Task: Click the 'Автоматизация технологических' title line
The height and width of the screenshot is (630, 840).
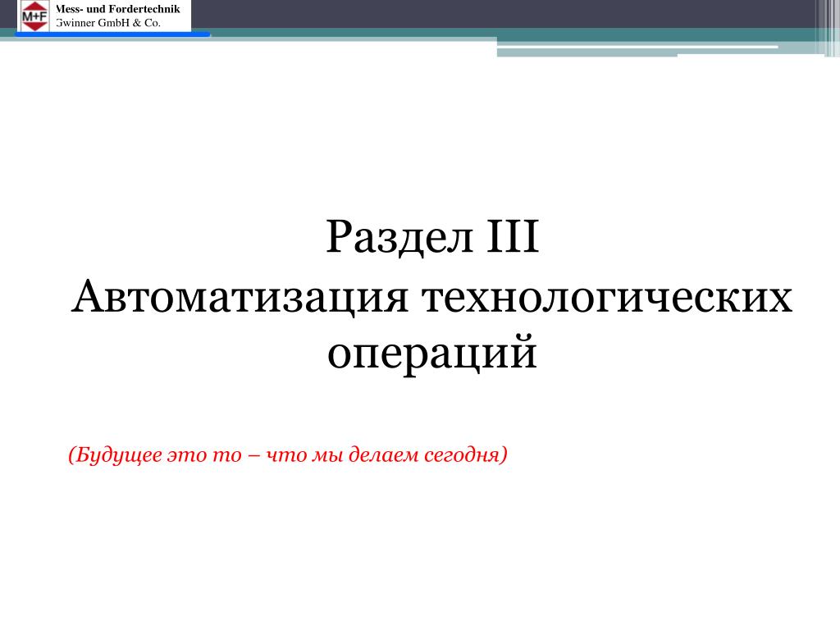Action: coord(431,297)
